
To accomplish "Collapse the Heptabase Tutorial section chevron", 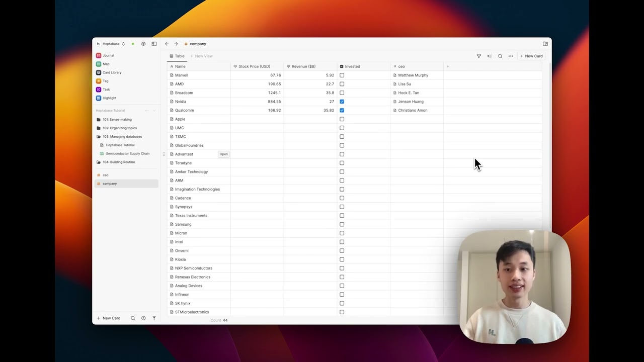I will (x=154, y=111).
